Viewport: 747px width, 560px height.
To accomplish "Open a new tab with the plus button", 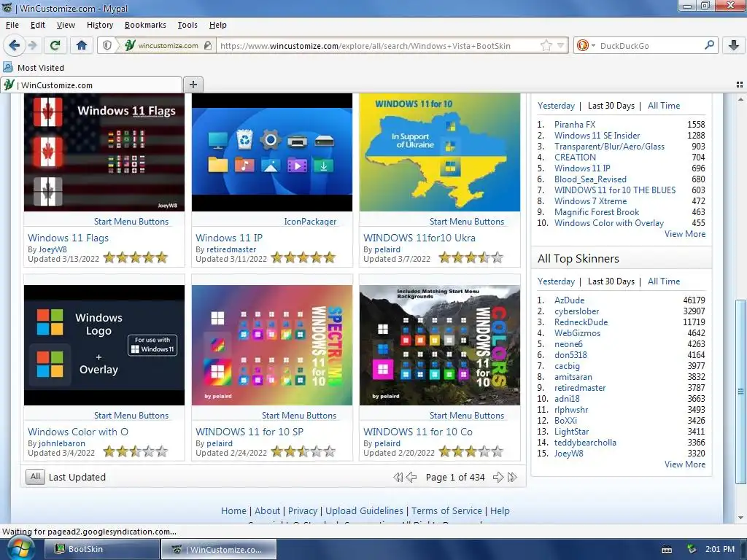I will click(193, 85).
